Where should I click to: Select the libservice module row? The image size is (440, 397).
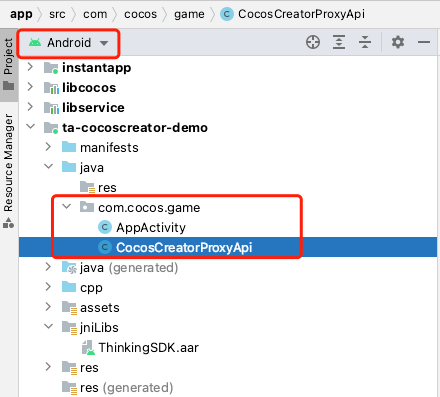(228, 107)
